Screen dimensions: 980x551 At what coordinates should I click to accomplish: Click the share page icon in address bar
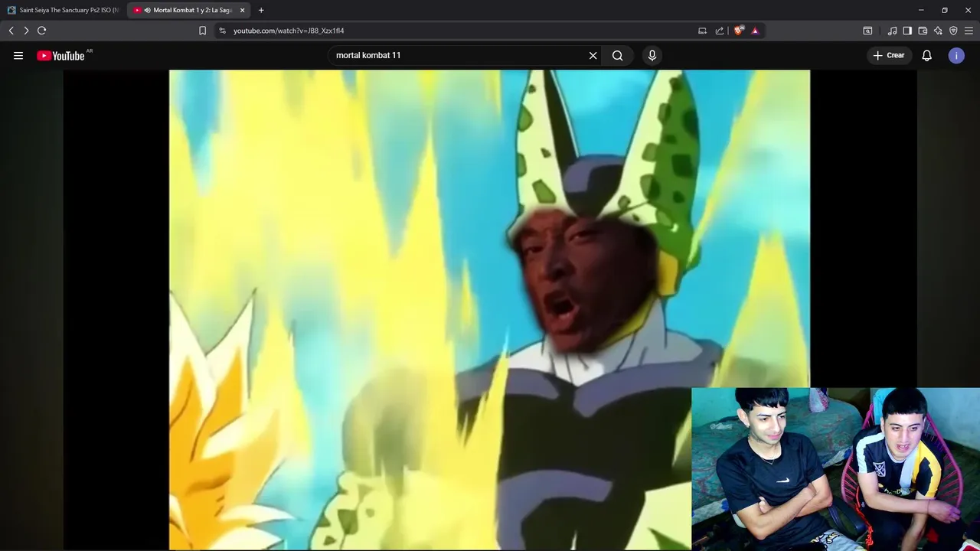[720, 31]
